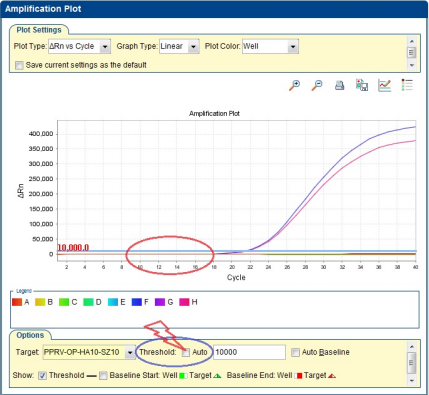
Task: Click the Amplification Plot chart title
Action: tap(214, 114)
